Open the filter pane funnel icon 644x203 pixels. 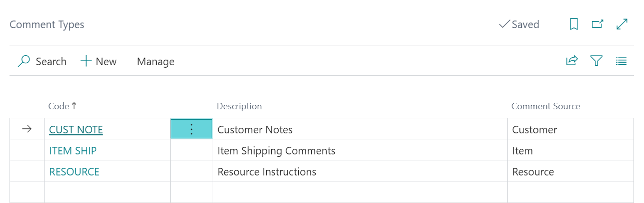596,61
